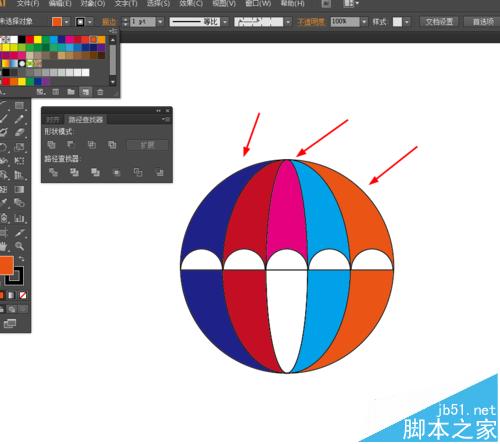
Task: Click the change screen mode icon
Action: click(10, 323)
